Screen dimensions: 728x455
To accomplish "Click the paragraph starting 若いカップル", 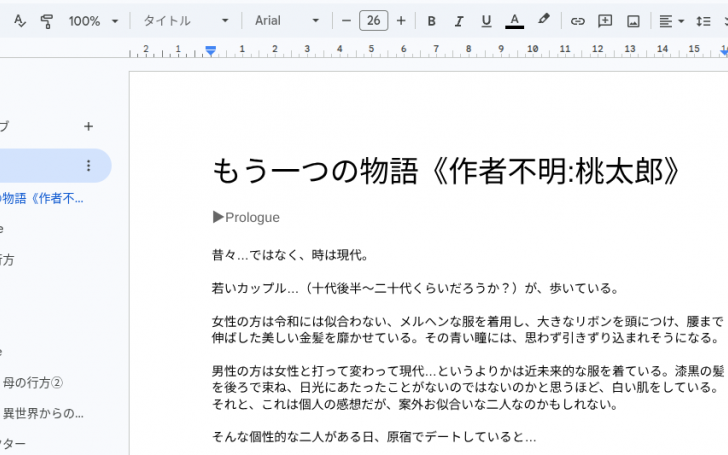I will pyautogui.click(x=416, y=288).
